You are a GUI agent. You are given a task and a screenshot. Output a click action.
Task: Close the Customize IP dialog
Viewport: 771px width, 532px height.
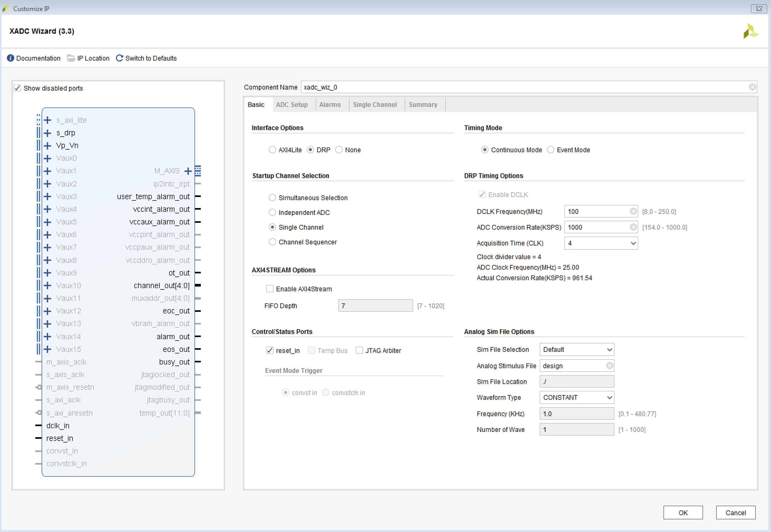[759, 9]
